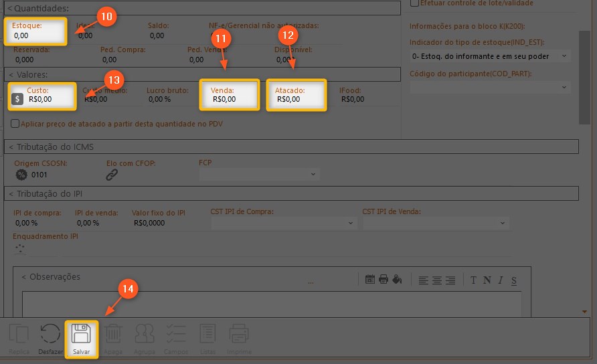Click the Agrupa people icon
Viewport: 597px width, 364px height.
click(145, 335)
